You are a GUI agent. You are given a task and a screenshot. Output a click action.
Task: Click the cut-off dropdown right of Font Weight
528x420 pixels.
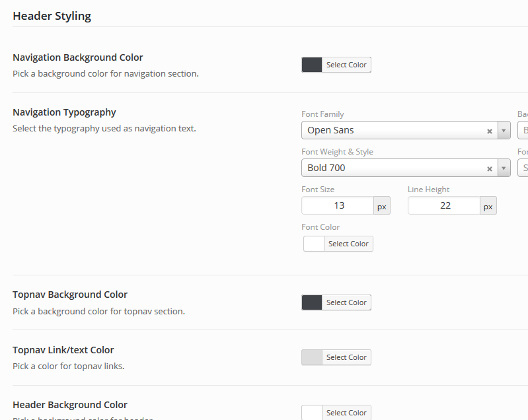point(523,168)
